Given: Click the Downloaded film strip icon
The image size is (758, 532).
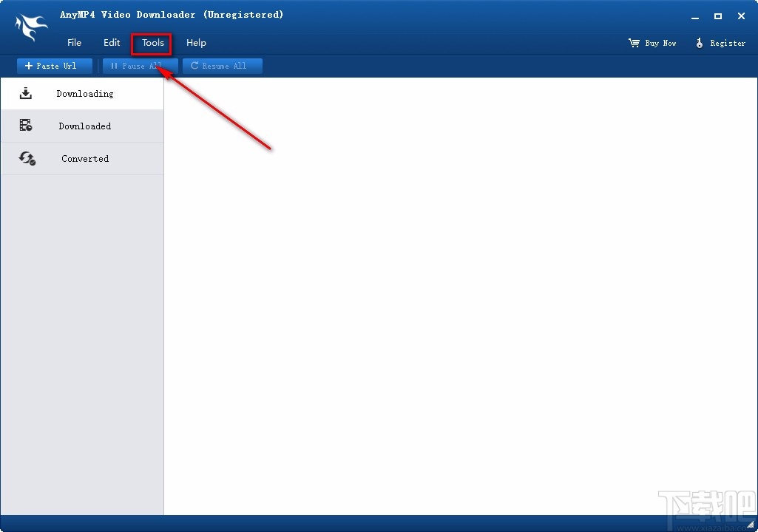Looking at the screenshot, I should tap(26, 125).
